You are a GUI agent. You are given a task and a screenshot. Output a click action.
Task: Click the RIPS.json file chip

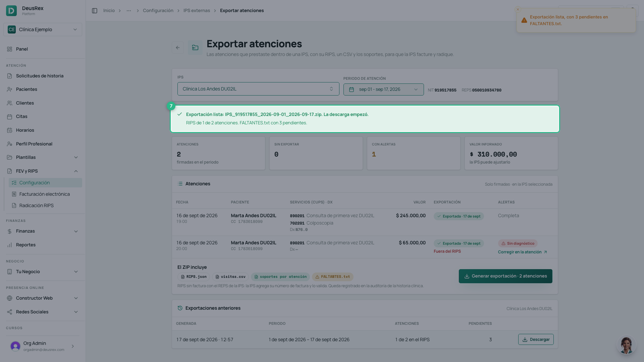pos(194,277)
